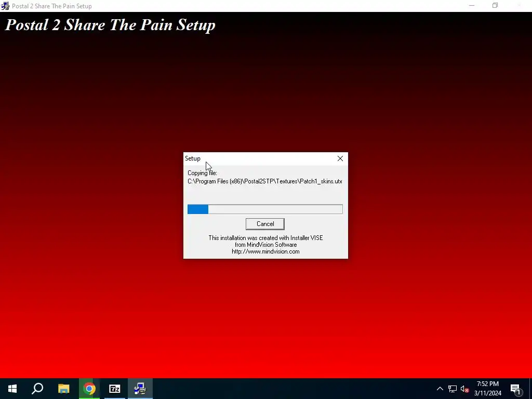Open the 7:52 PM clock and calendar
The image size is (532, 399).
pos(487,389)
